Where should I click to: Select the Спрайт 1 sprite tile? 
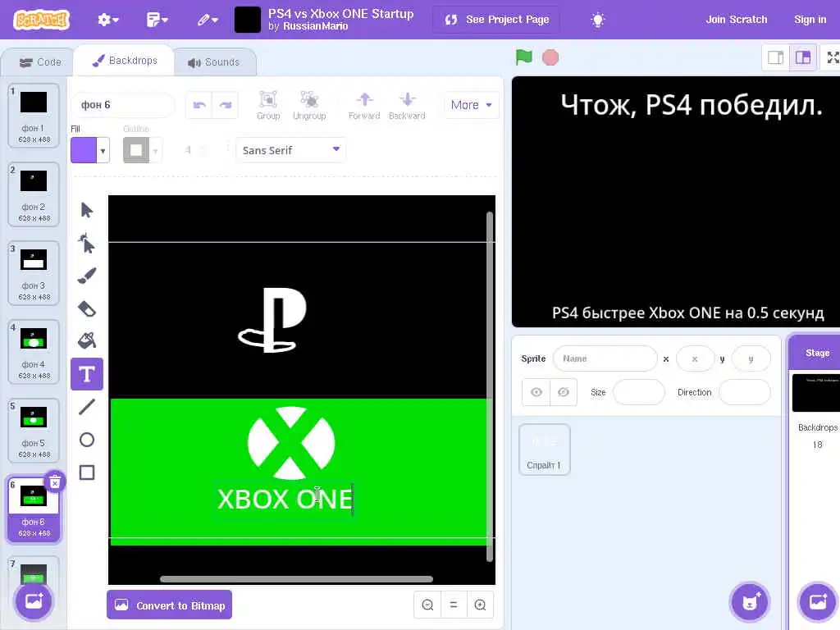545,450
